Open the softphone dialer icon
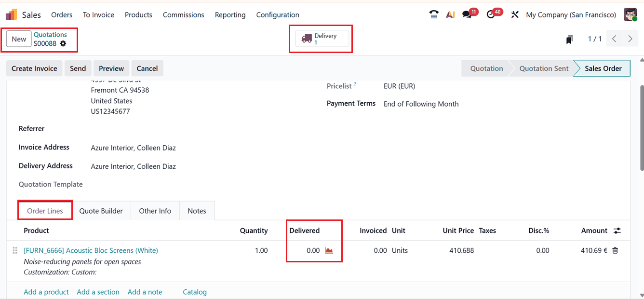The width and height of the screenshot is (644, 300). point(433,14)
